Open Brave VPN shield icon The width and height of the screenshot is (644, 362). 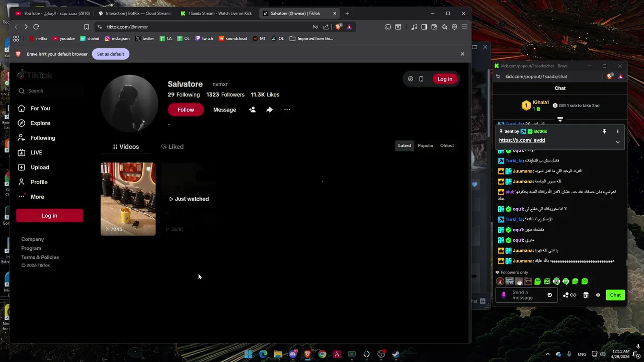click(x=454, y=27)
